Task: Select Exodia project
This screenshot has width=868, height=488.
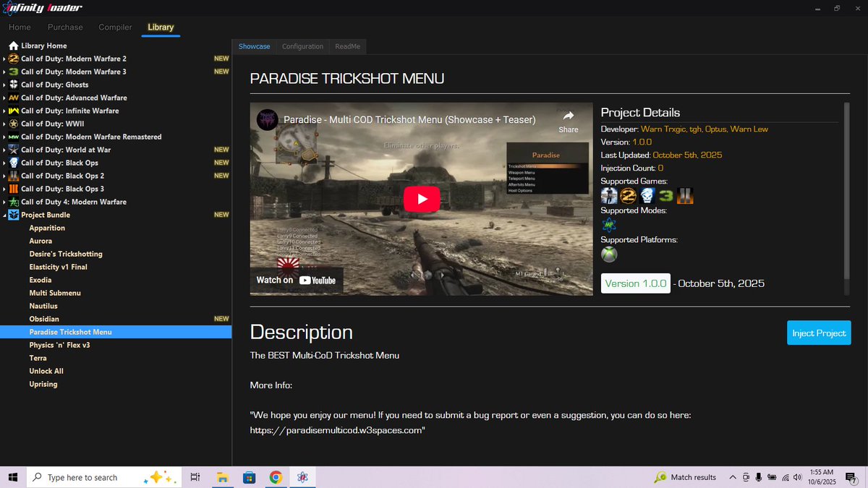Action: [41, 280]
